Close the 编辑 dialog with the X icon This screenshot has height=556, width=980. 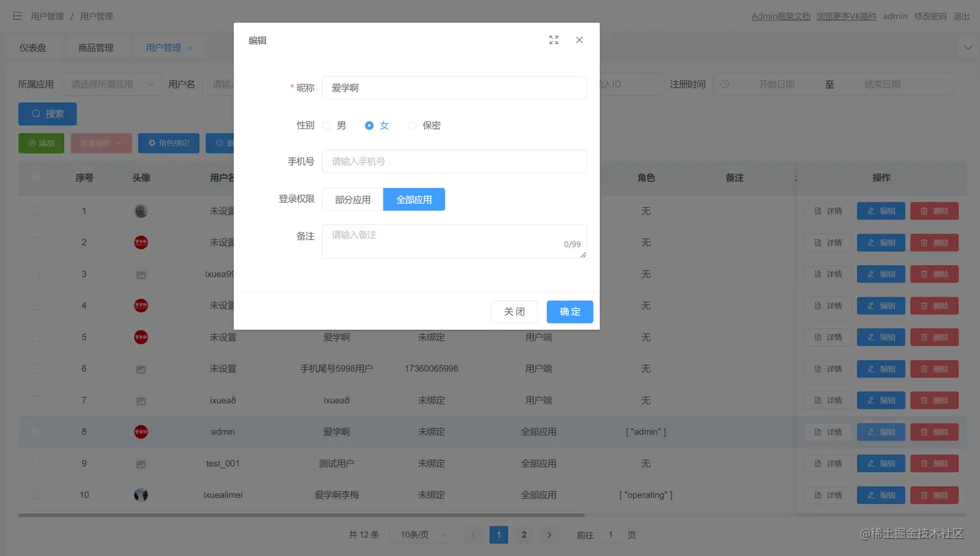[579, 40]
